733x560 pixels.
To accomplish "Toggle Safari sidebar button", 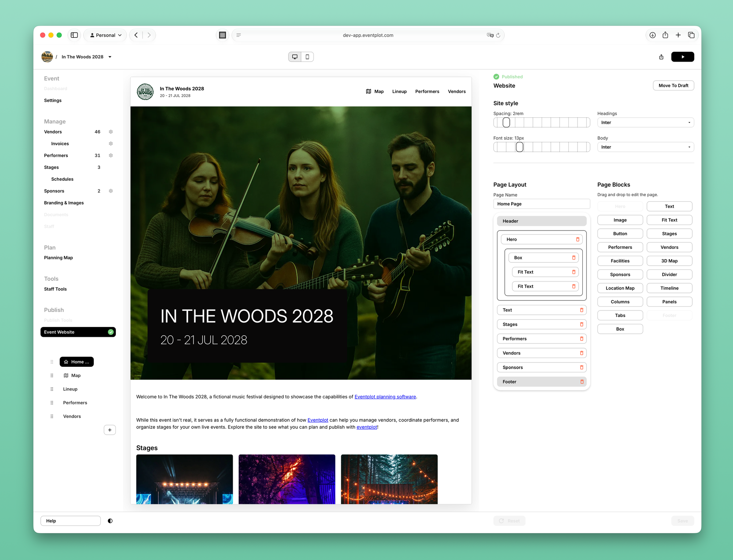I will click(74, 35).
